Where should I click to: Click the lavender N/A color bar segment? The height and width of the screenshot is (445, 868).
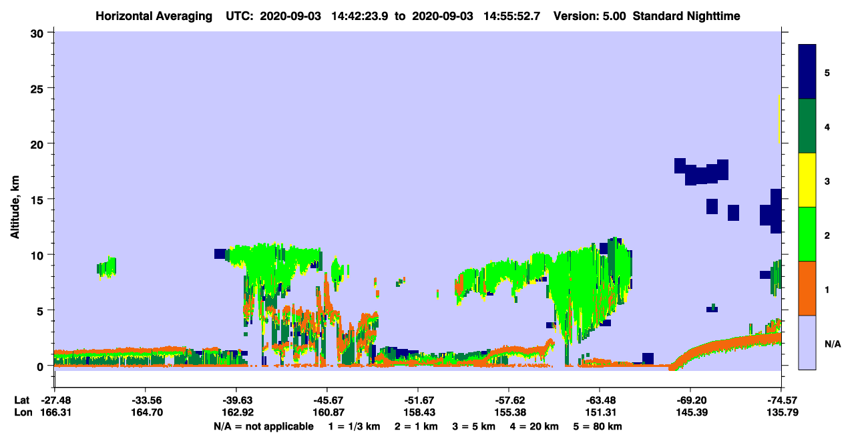[807, 342]
